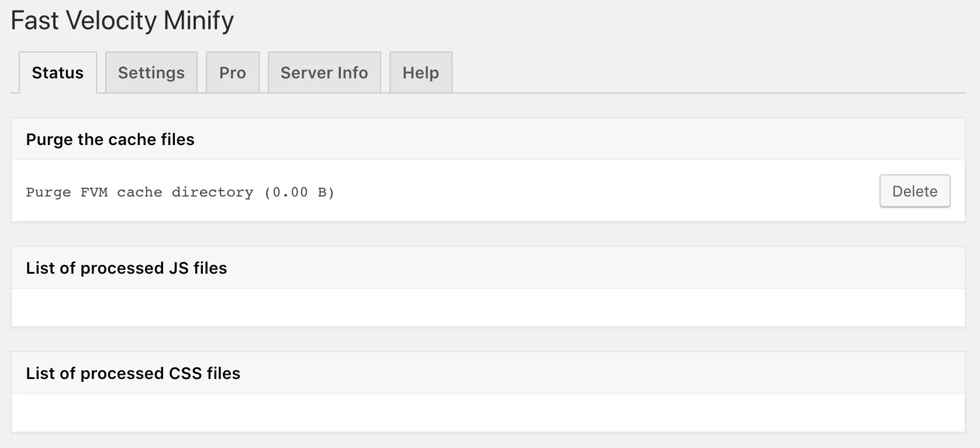Switch to the Settings tab
The width and height of the screenshot is (980, 448).
tap(151, 73)
